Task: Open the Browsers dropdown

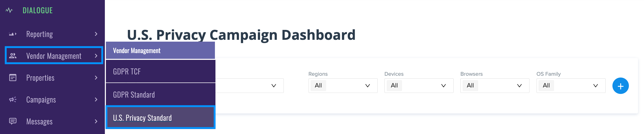Action: (x=495, y=86)
